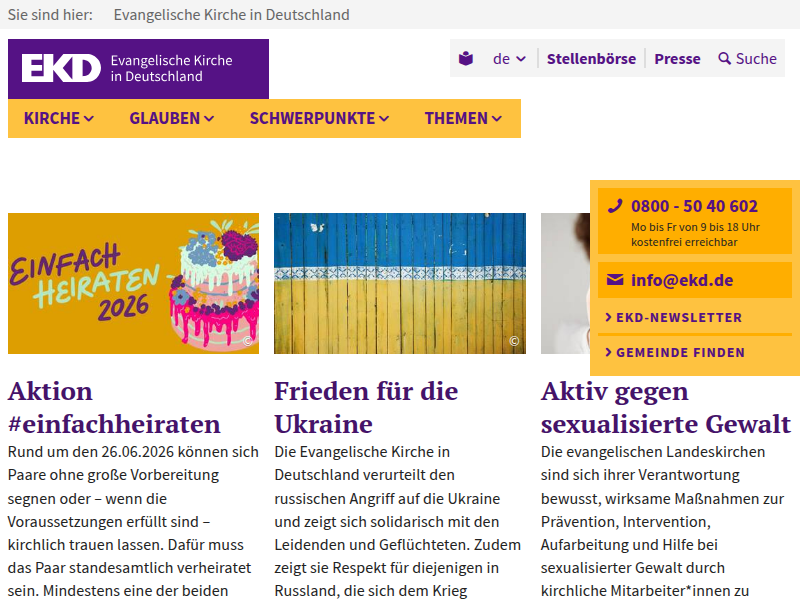Image resolution: width=800 pixels, height=600 pixels.
Task: Click the chevron before EKD-Newsletter
Action: [x=608, y=318]
